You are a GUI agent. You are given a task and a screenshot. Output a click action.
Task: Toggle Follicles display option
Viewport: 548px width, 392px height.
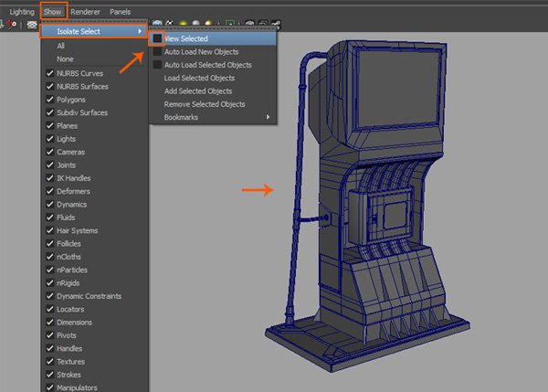coord(49,244)
